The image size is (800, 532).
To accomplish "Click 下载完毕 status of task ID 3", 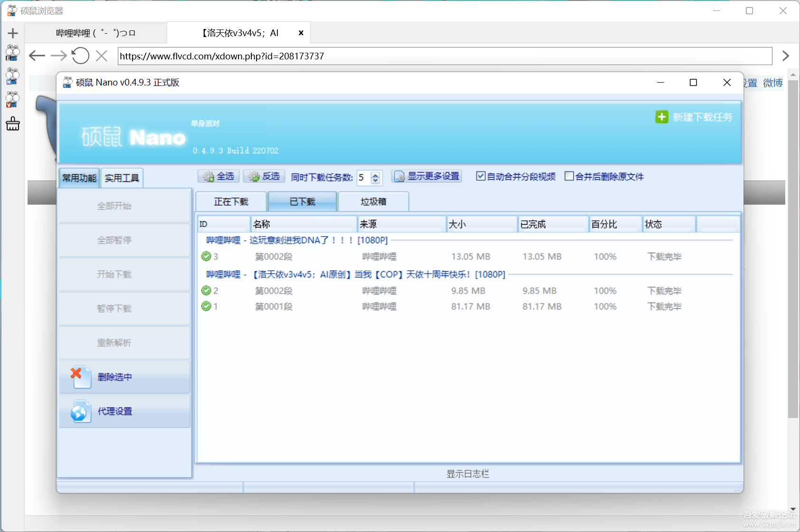I will click(664, 256).
